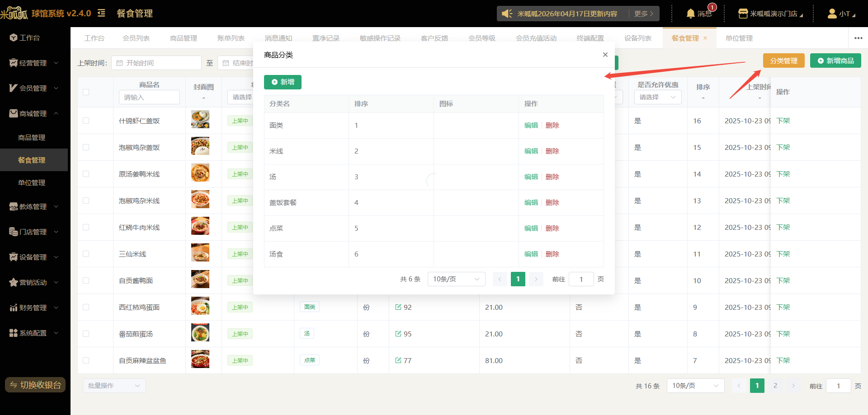The height and width of the screenshot is (415, 868).
Task: Open the 什锦虾仁盖饭 cover thumbnail
Action: click(x=200, y=120)
